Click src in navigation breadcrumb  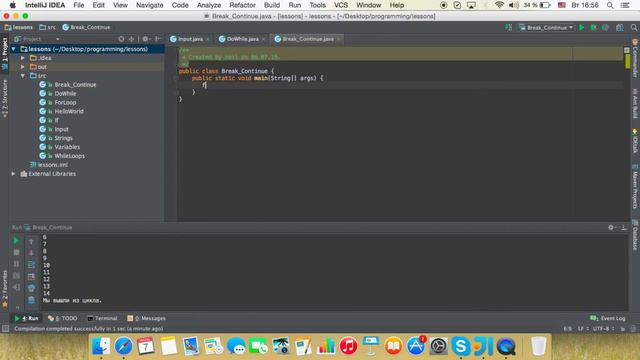pos(47,27)
